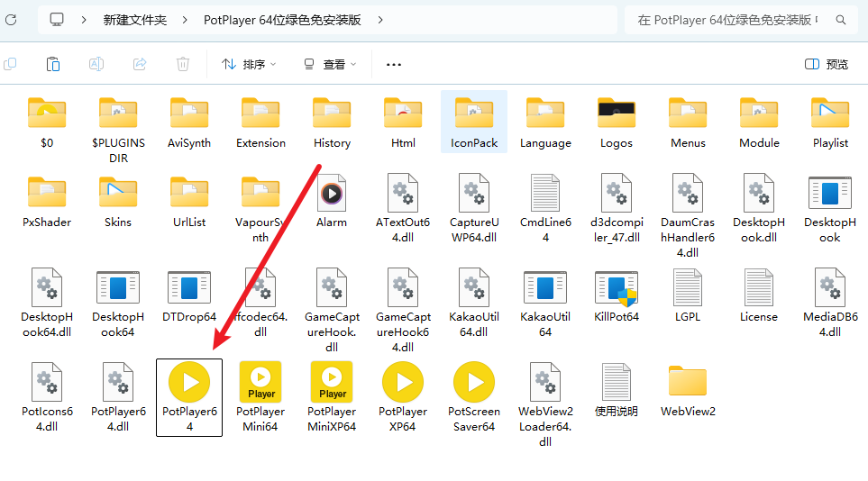Select the DesktopHook64.dll file
This screenshot has height=481, width=868.
click(x=47, y=304)
